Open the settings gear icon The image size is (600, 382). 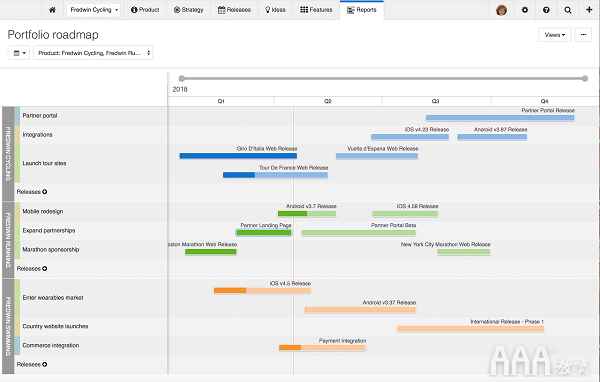(x=525, y=10)
